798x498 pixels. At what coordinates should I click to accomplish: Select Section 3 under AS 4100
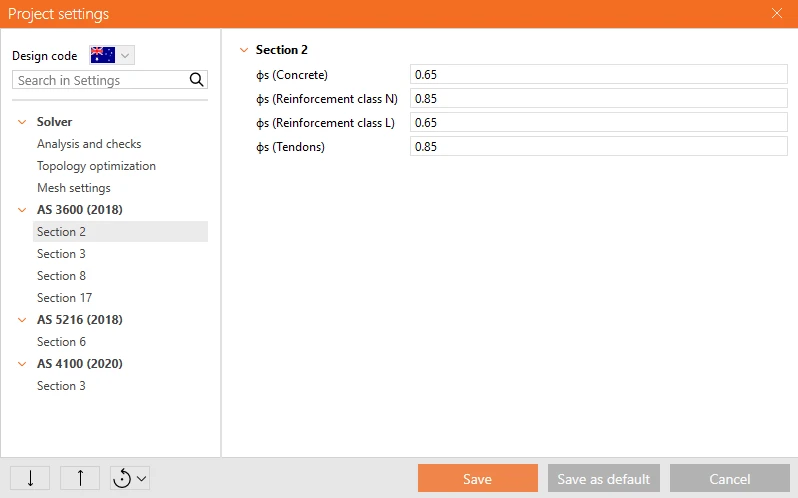click(61, 385)
